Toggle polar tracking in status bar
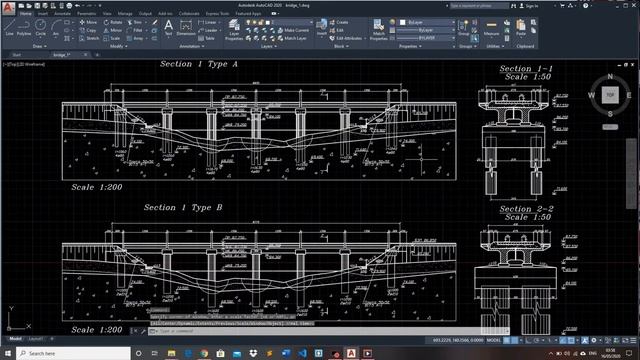The image size is (640, 360). (537, 340)
